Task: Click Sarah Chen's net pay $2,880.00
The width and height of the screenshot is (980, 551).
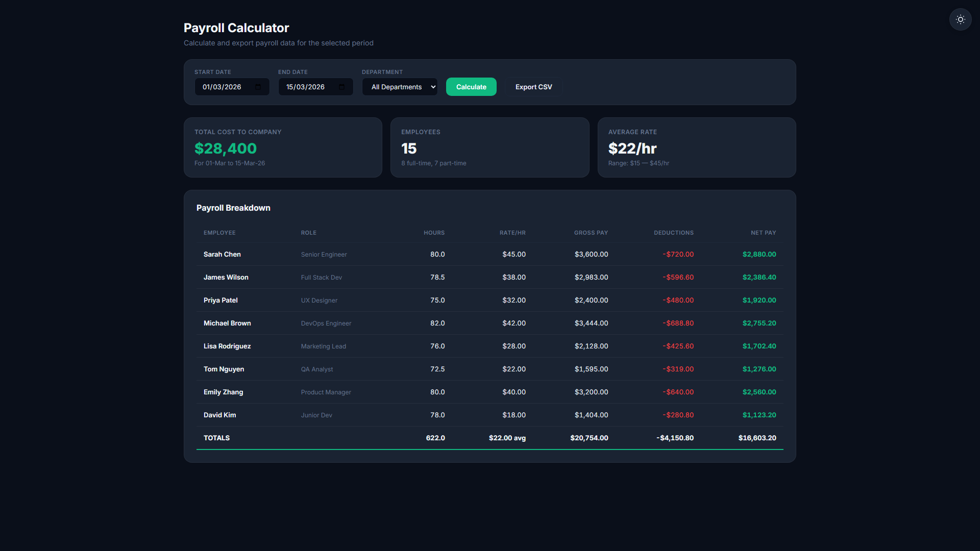Action: tap(759, 254)
